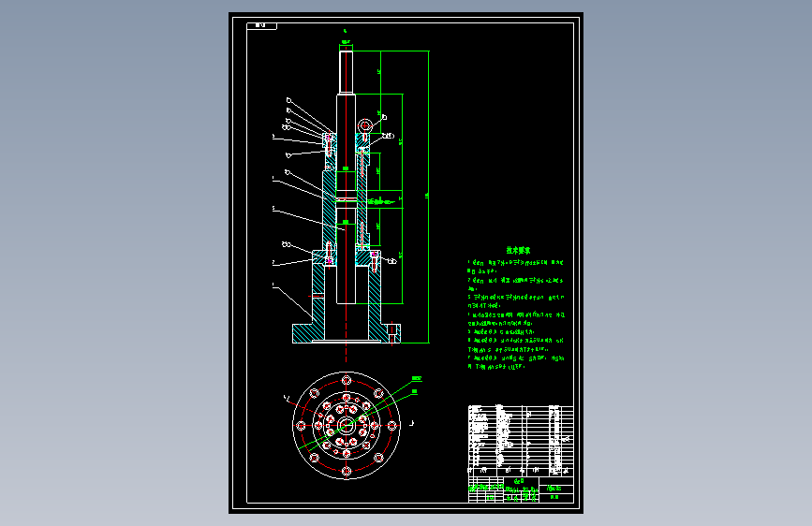The width and height of the screenshot is (812, 526).
Task: Click the circular flange plan view center
Action: click(346, 426)
